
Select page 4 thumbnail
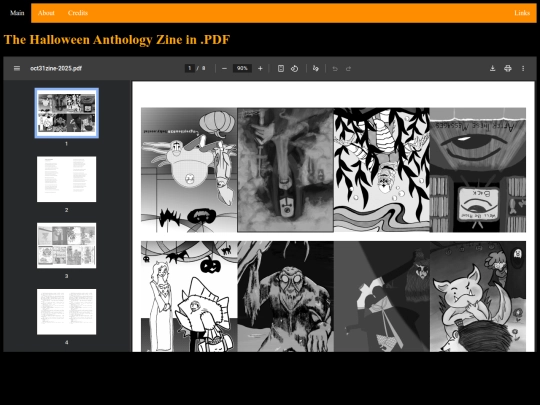click(x=66, y=312)
